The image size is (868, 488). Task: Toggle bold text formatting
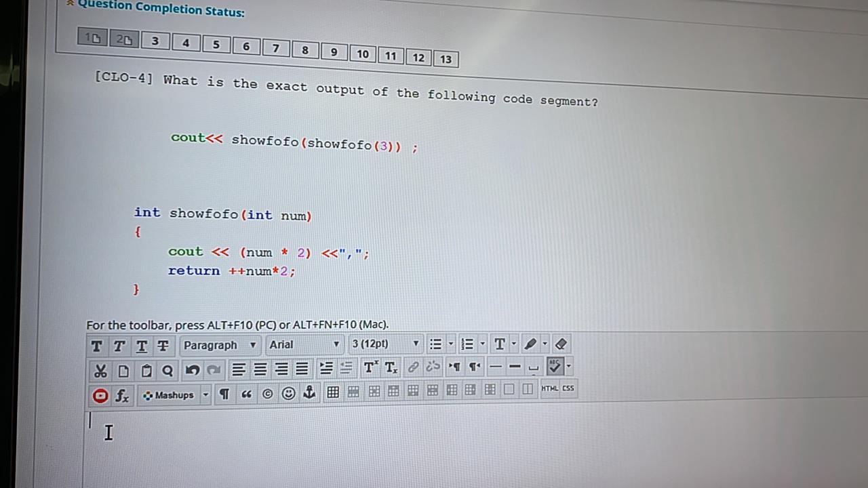[96, 345]
